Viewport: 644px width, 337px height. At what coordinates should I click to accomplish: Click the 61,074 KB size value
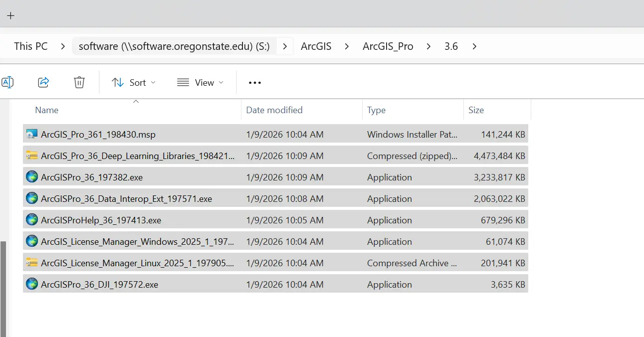(x=505, y=241)
